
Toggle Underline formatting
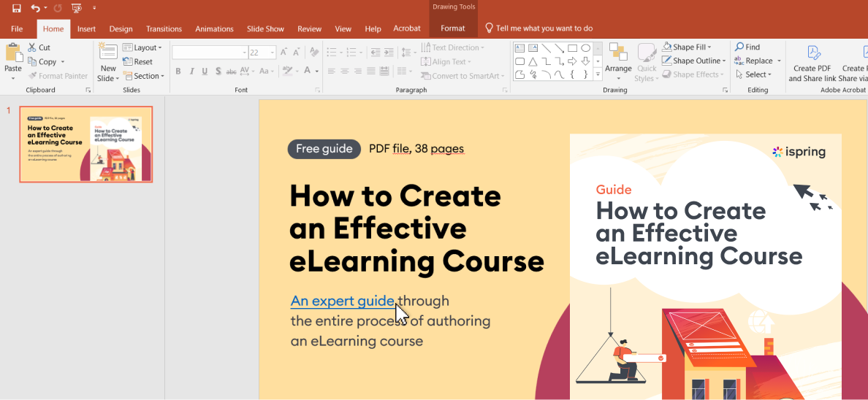click(x=205, y=71)
